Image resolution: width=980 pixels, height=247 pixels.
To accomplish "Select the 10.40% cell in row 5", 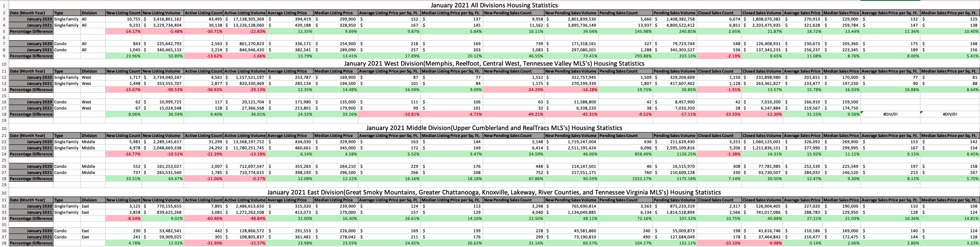I will (950, 32).
